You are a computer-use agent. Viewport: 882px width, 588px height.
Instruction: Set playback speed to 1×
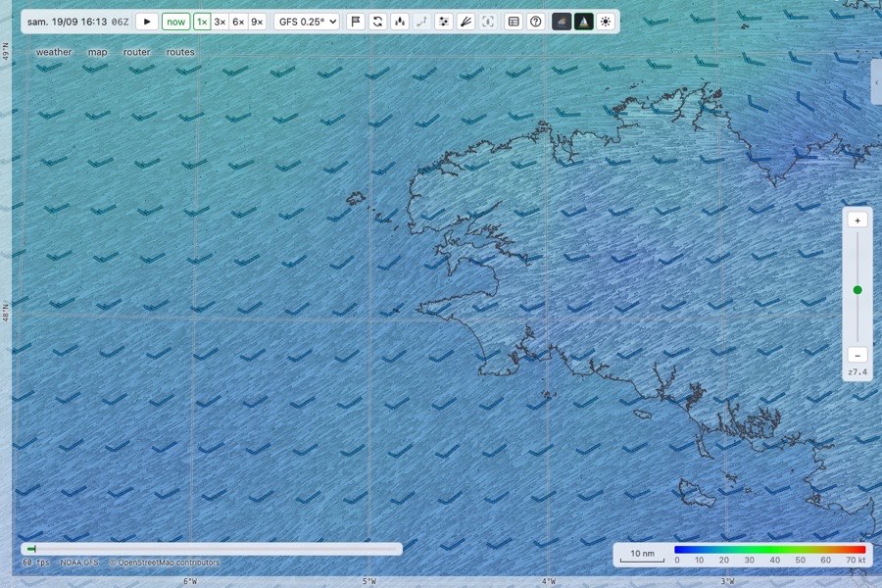(202, 22)
